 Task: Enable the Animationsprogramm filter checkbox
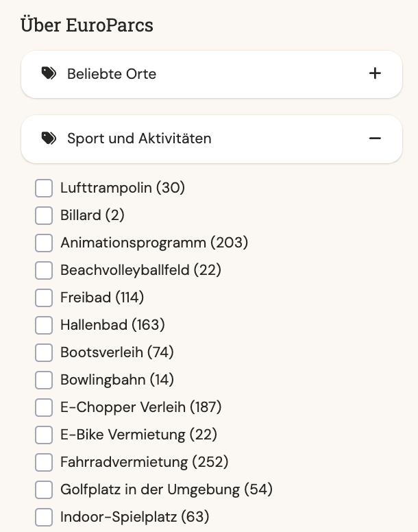coord(44,243)
